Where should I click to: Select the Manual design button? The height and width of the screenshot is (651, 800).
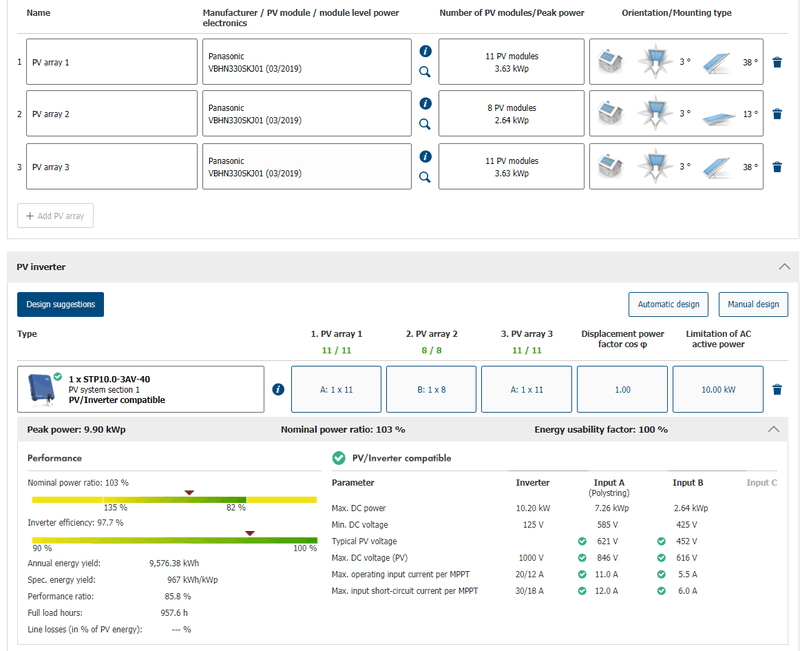click(753, 304)
